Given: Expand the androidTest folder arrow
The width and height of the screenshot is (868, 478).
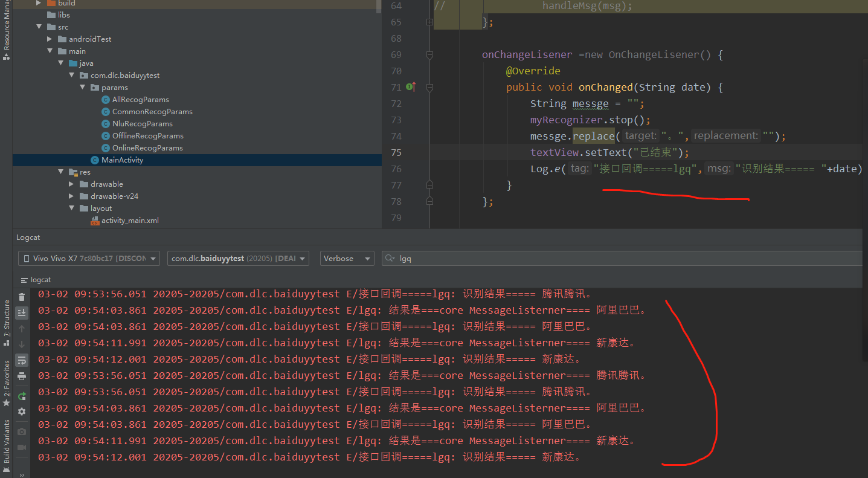Looking at the screenshot, I should (50, 39).
